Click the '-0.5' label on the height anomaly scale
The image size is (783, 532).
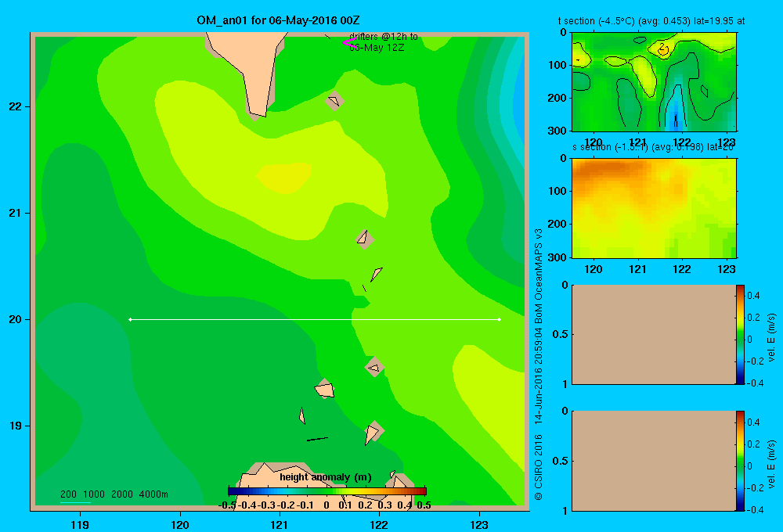(227, 505)
